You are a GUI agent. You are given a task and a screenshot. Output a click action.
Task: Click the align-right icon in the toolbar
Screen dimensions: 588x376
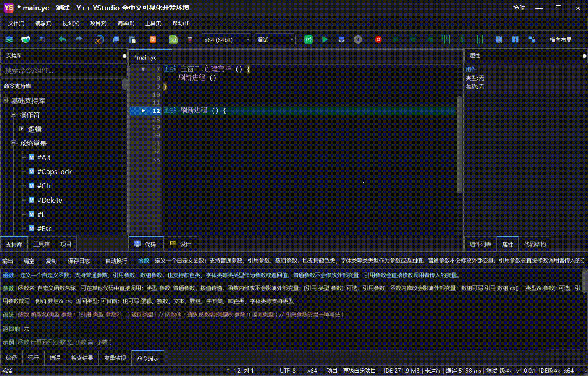coord(430,39)
